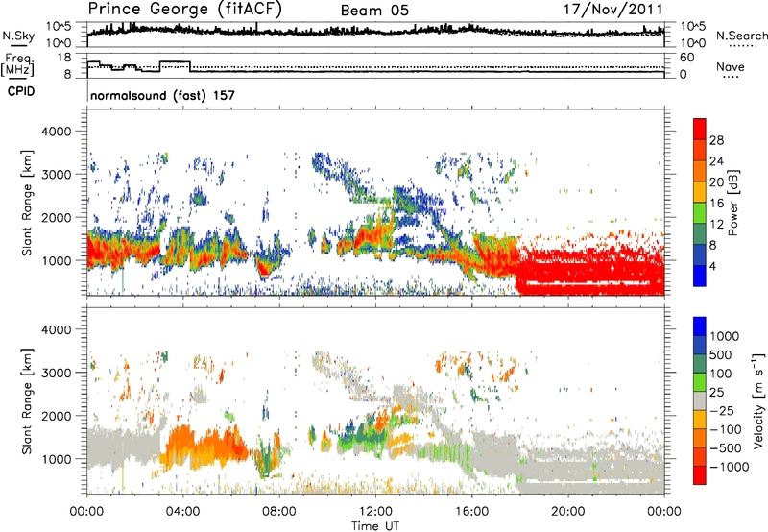The height and width of the screenshot is (532, 768).
Task: Click the '04:00' time axis label
Action: tap(182, 512)
